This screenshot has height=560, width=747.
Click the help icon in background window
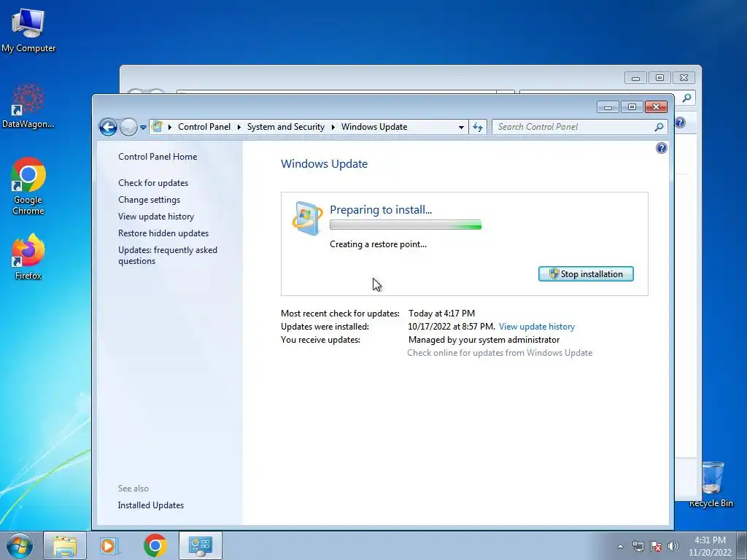click(x=681, y=122)
